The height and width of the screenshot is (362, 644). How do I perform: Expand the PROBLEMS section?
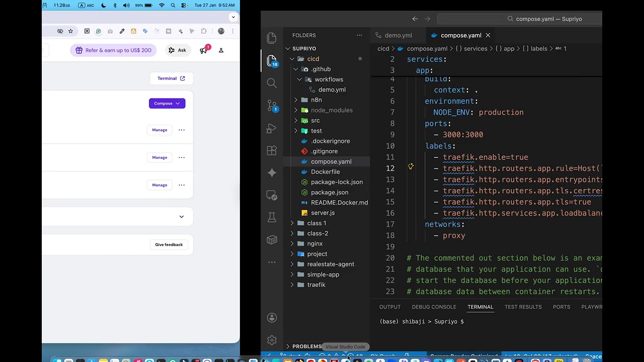[x=303, y=346]
